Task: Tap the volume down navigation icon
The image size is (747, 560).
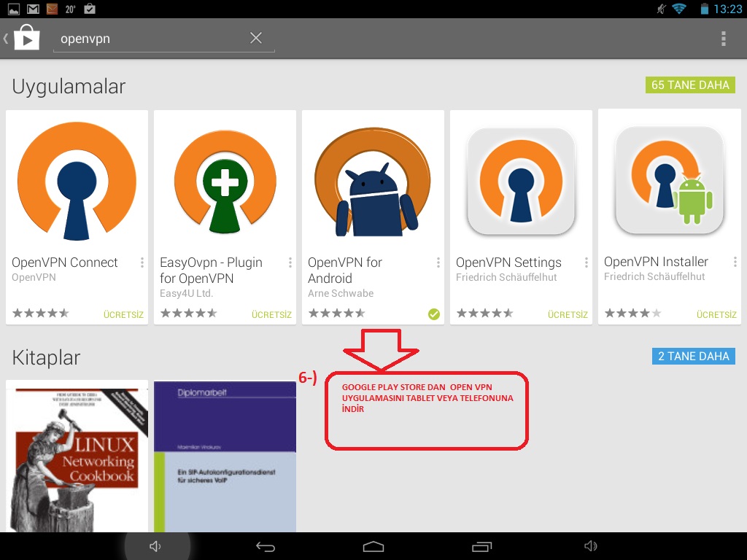Action: tap(155, 546)
